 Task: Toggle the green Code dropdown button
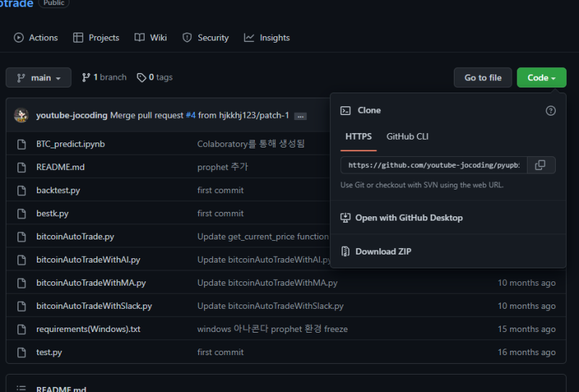[x=541, y=77]
